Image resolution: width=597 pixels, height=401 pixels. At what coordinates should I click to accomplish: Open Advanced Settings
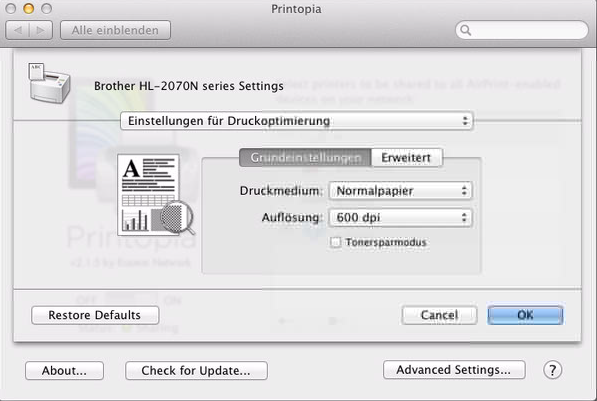[x=454, y=370]
